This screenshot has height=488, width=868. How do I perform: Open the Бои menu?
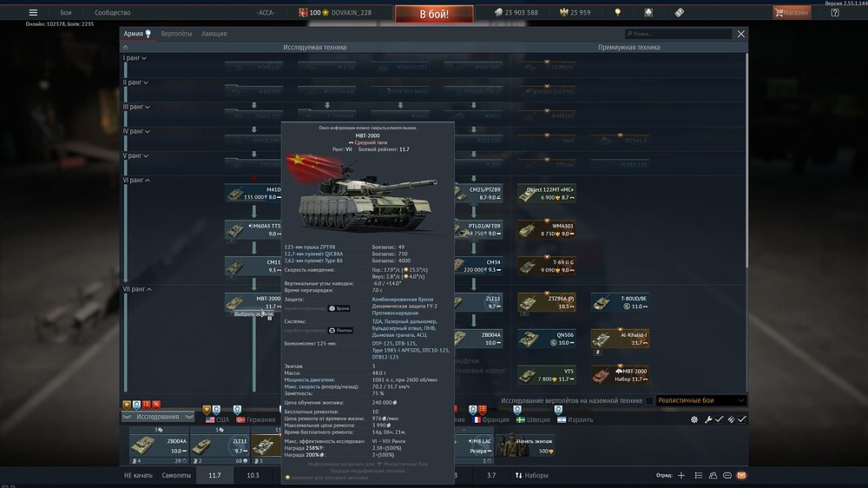click(x=66, y=12)
